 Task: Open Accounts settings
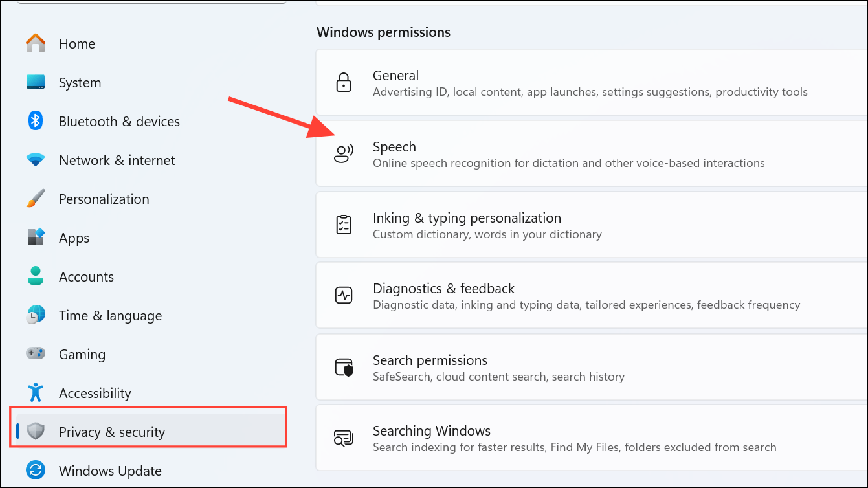tap(86, 276)
